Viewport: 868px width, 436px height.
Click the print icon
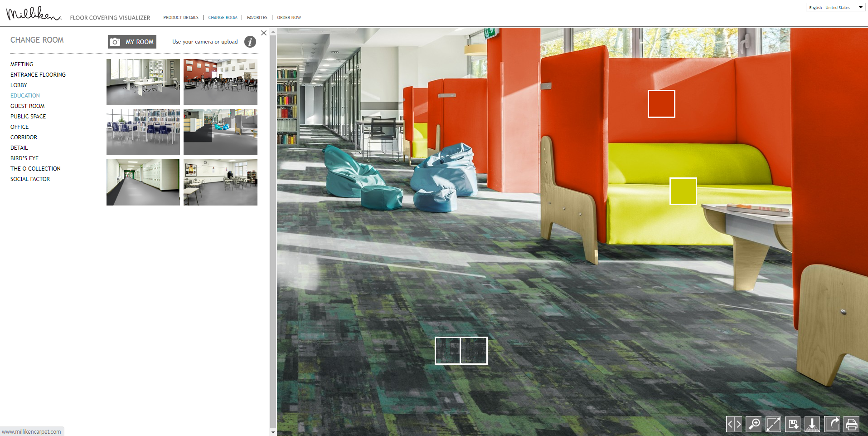click(x=852, y=424)
